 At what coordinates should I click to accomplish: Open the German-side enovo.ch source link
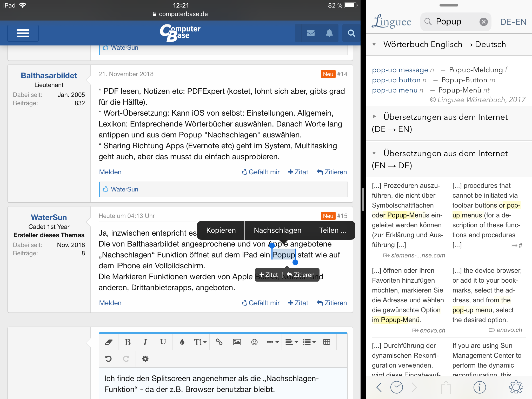click(x=429, y=330)
